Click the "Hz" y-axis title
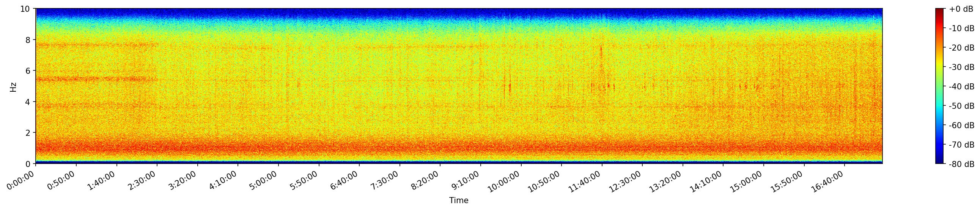Viewport: 980px width, 210px height. 13,86
